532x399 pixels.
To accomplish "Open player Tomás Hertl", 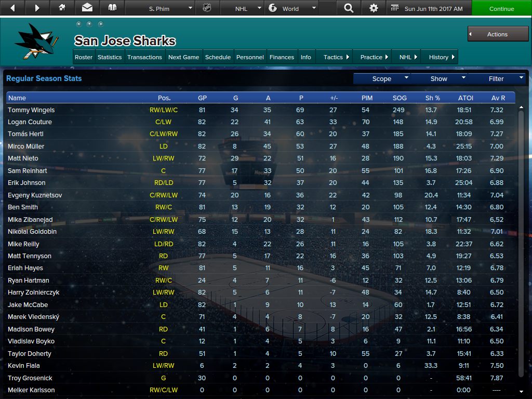I will (25, 134).
